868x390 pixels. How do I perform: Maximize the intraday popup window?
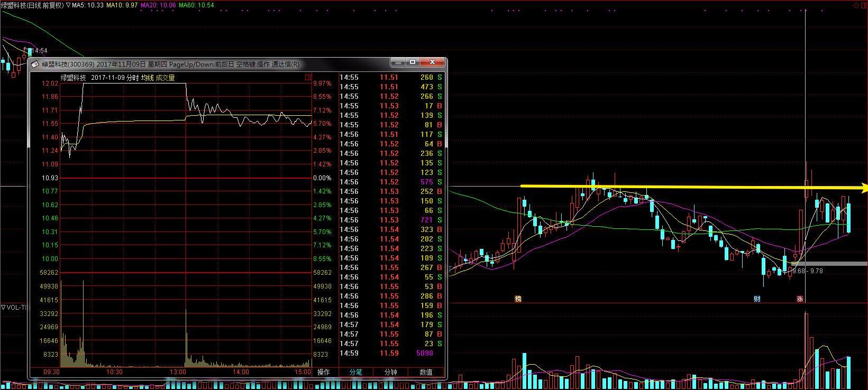(413, 62)
